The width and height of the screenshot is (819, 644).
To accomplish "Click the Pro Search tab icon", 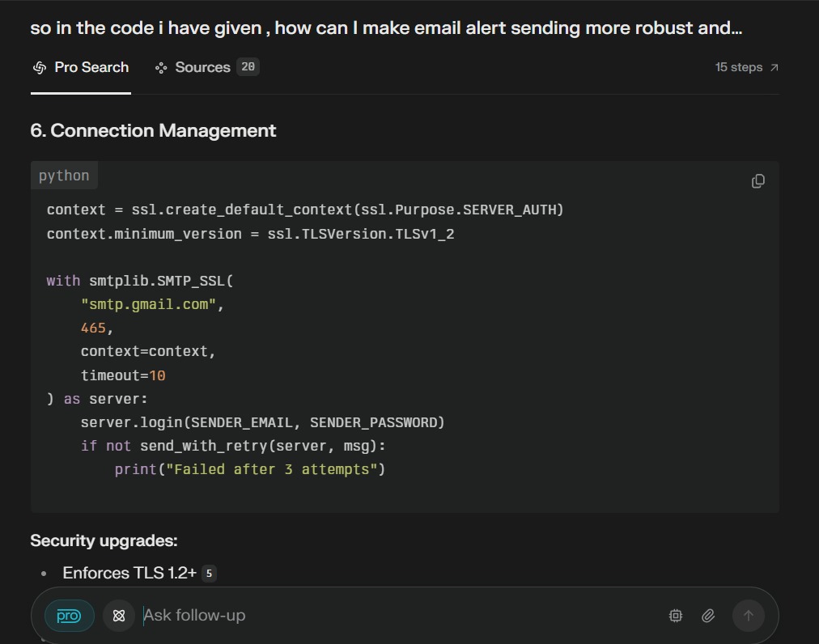I will 40,67.
